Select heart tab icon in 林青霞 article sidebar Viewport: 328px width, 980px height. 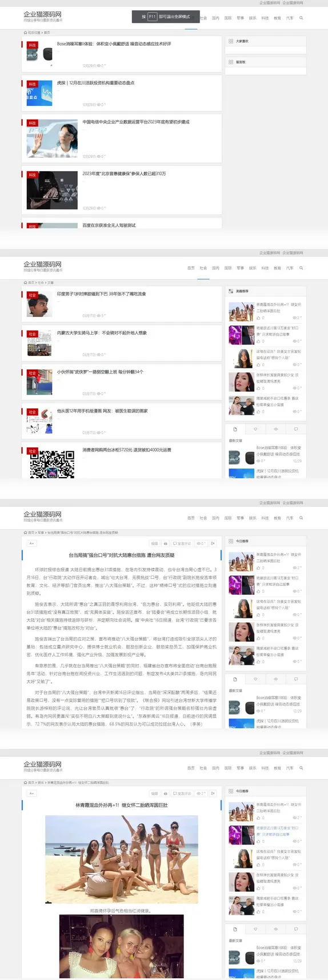pyautogui.click(x=255, y=929)
